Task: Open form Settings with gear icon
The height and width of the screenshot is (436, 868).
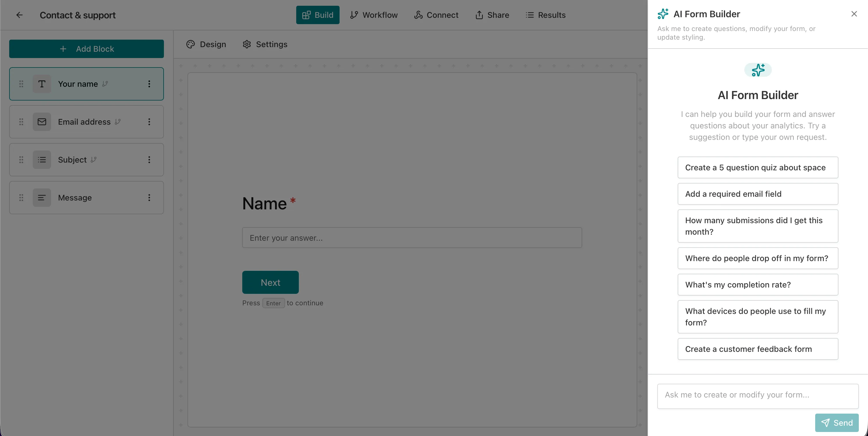Action: tap(265, 44)
